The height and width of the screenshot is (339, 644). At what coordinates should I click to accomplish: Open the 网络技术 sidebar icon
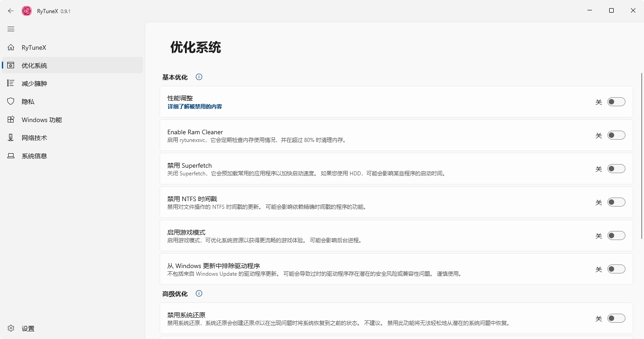point(11,137)
